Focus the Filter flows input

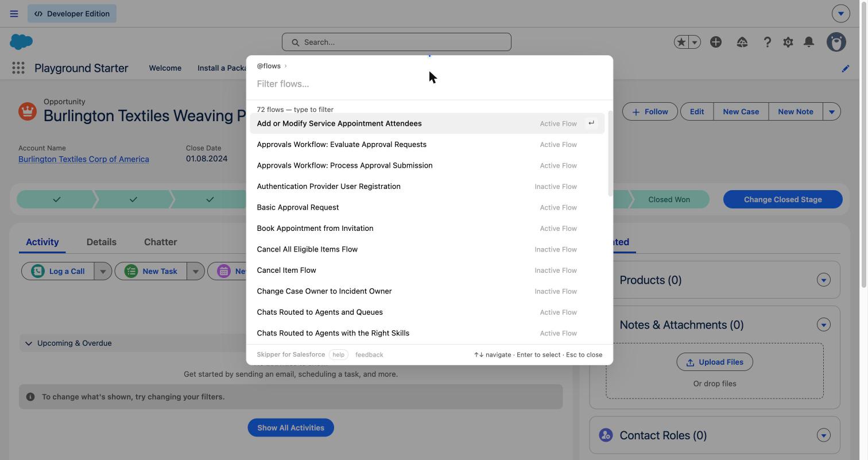coord(429,84)
